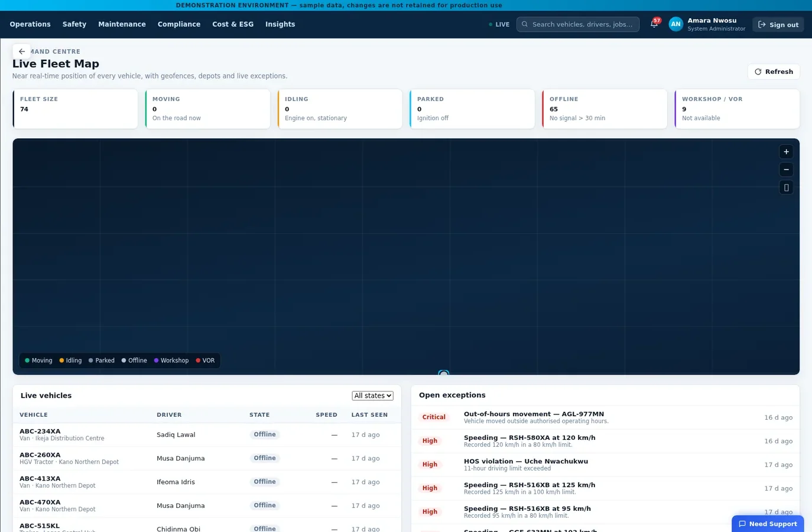Select vehicle ABC-234XA row

(x=207, y=434)
